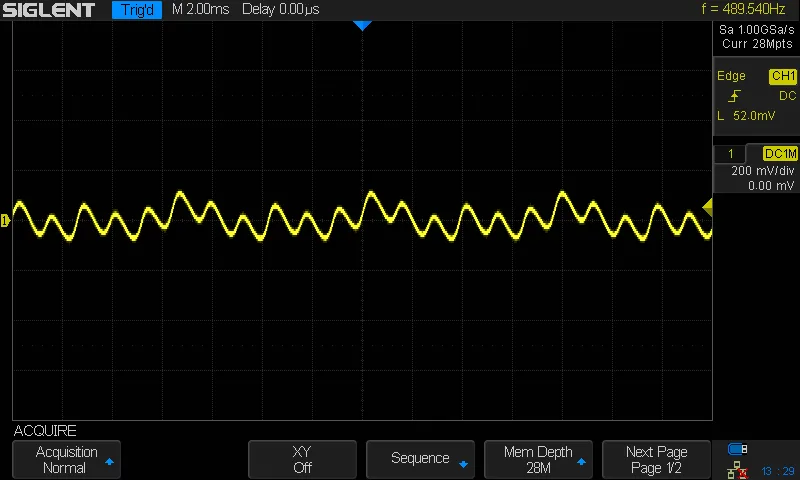
Task: Open the Acquisition Normal menu
Action: tap(66, 459)
